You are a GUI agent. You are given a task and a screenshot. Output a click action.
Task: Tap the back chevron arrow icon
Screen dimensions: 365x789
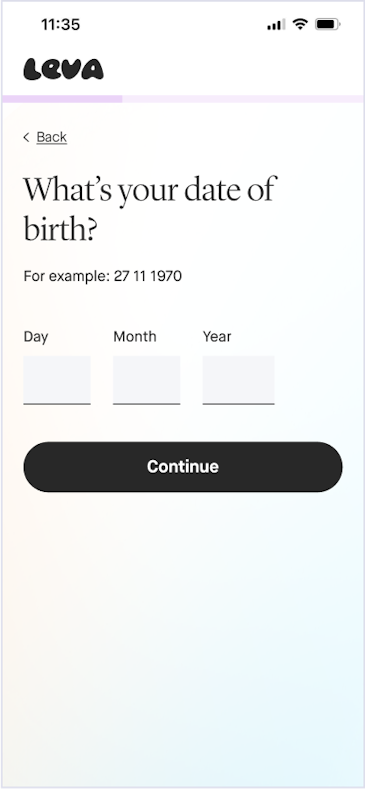(26, 137)
